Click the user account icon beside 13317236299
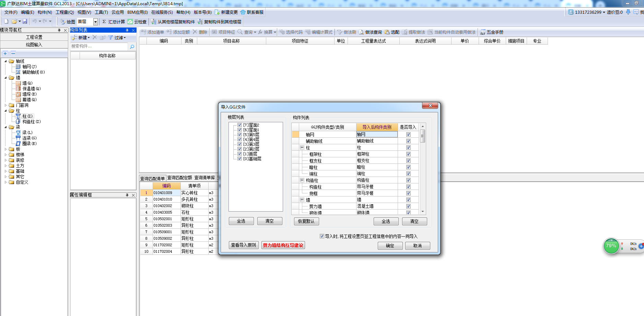 click(x=571, y=12)
